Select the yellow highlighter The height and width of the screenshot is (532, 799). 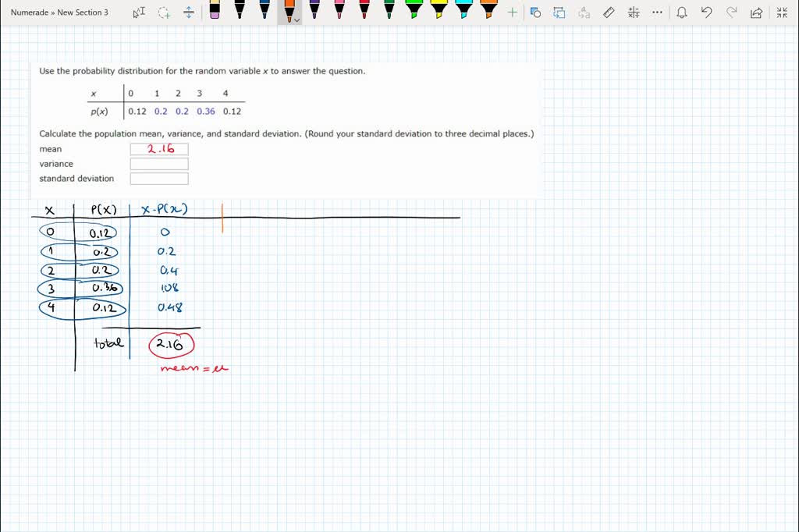pos(439,12)
